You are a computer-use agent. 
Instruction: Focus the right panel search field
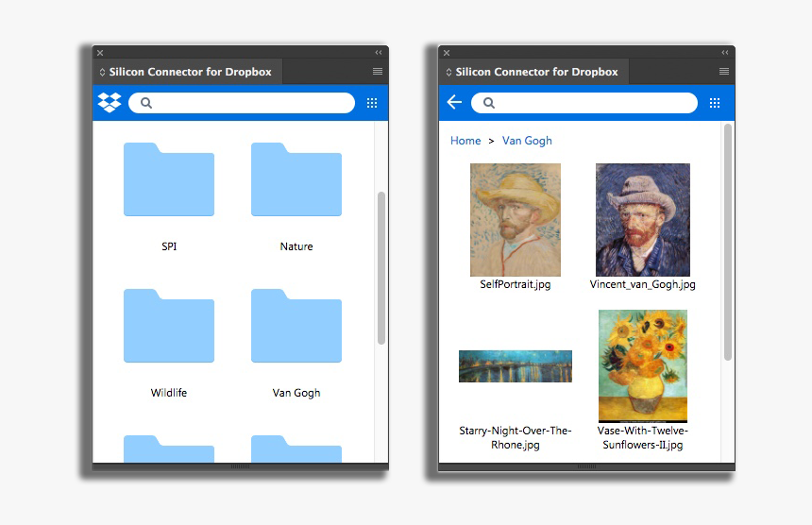584,103
